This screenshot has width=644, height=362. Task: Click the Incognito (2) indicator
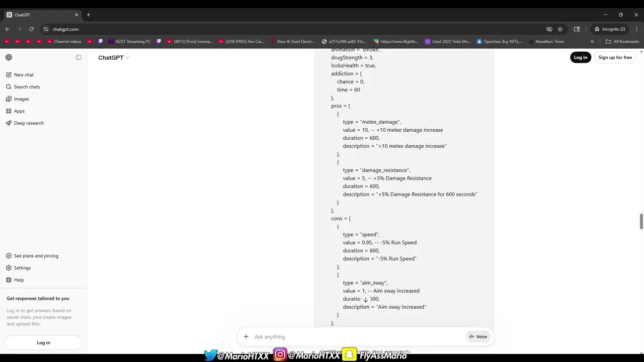pyautogui.click(x=610, y=29)
